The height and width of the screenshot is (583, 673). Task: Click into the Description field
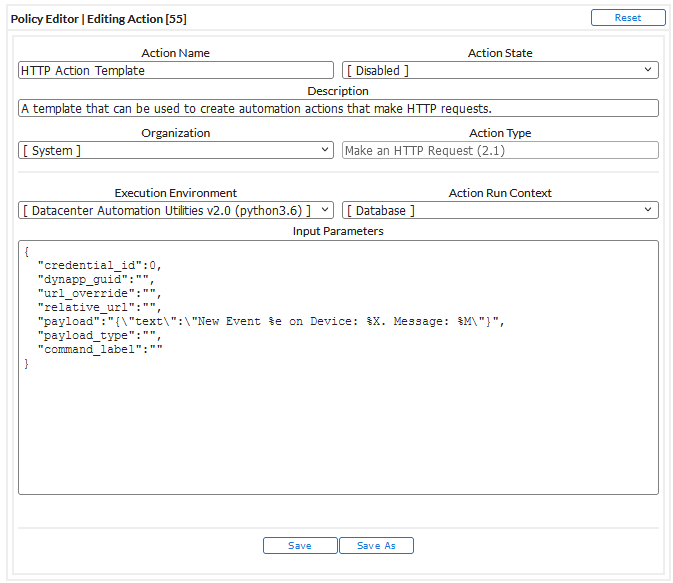point(338,109)
